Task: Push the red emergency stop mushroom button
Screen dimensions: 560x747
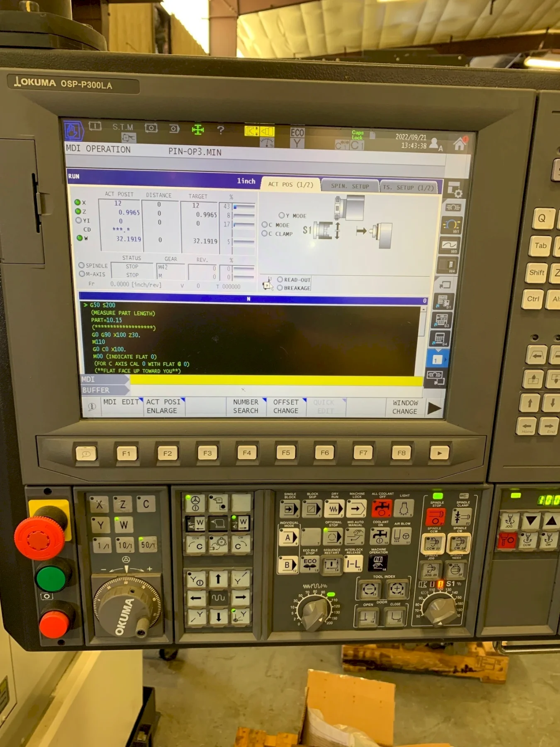Action: [x=39, y=538]
